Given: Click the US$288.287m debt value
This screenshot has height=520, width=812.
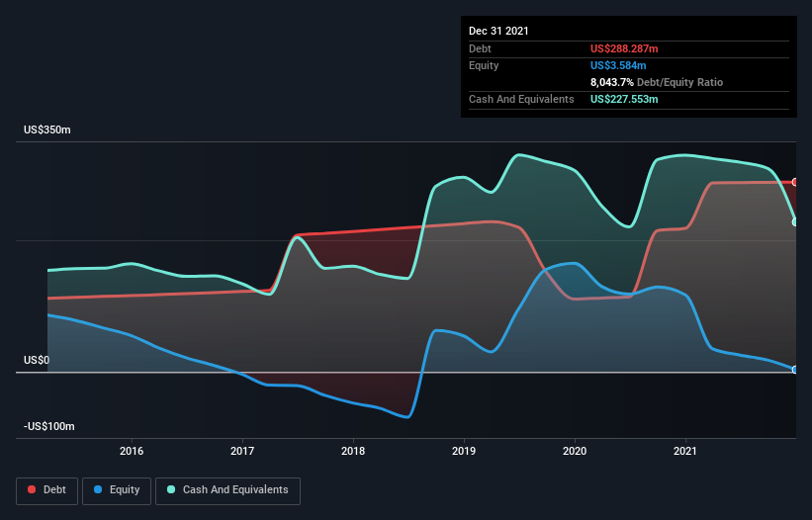Looking at the screenshot, I should pos(624,48).
